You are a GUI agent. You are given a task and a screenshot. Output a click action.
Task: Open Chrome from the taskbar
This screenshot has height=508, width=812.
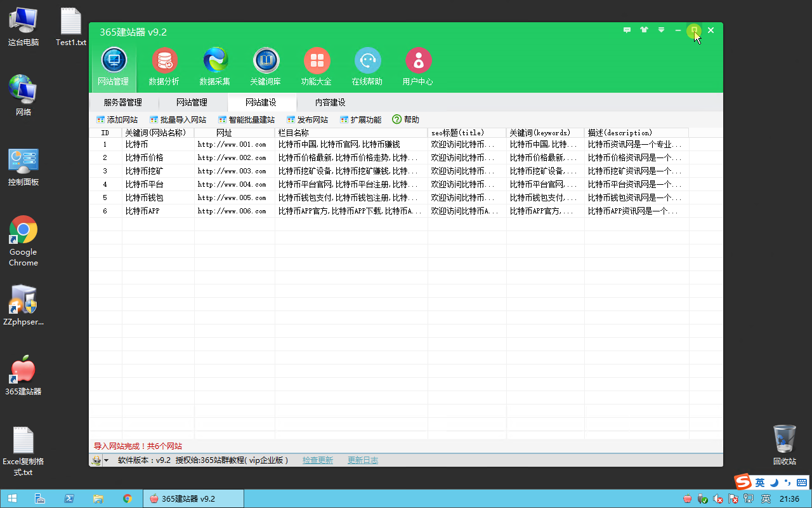(x=128, y=498)
